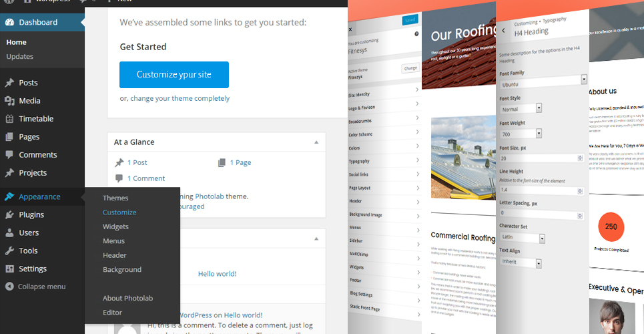Click the Dashboard gauge icon
The height and width of the screenshot is (334, 644).
(9, 23)
